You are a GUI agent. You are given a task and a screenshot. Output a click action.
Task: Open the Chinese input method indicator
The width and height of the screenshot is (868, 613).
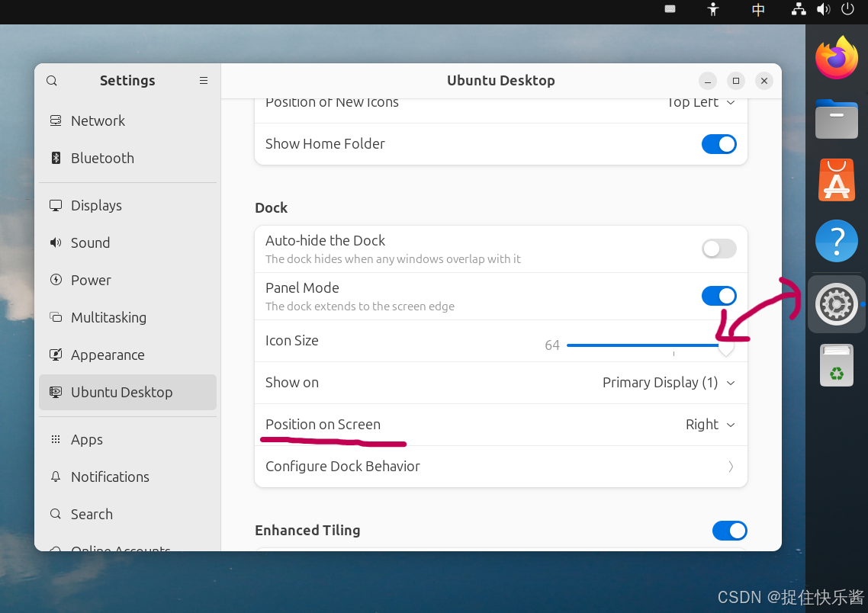point(758,9)
